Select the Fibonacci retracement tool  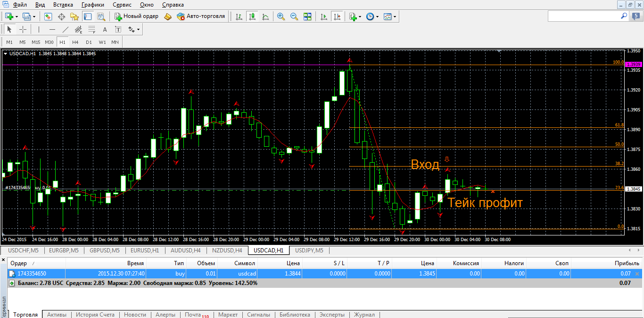click(91, 29)
